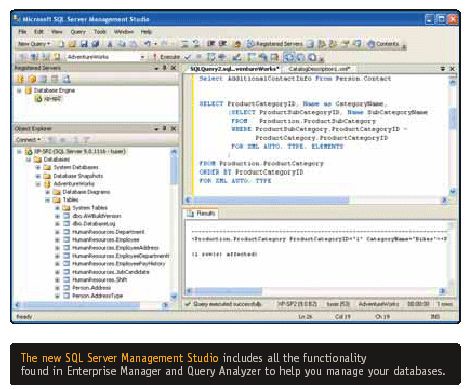The image size is (472, 389).
Task: Open the View menu
Action: (57, 32)
